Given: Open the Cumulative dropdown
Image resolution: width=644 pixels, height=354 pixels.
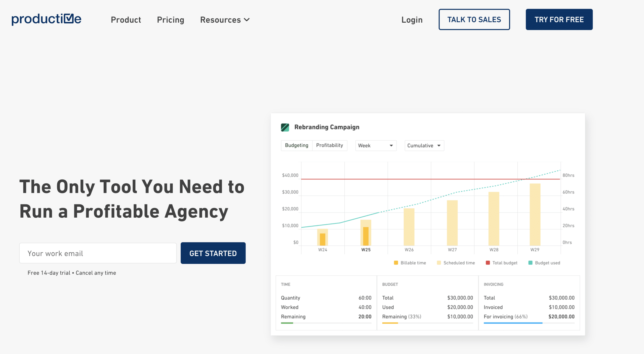Looking at the screenshot, I should click(424, 145).
